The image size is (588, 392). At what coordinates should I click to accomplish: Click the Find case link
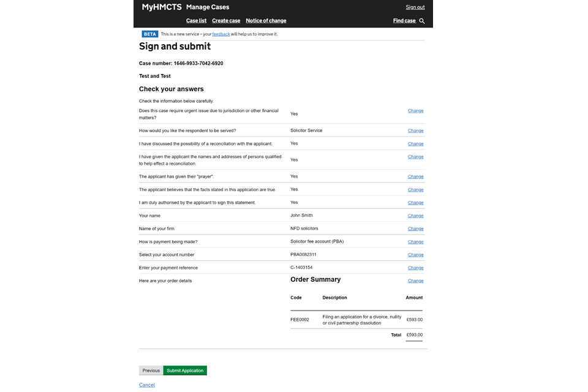tap(404, 21)
